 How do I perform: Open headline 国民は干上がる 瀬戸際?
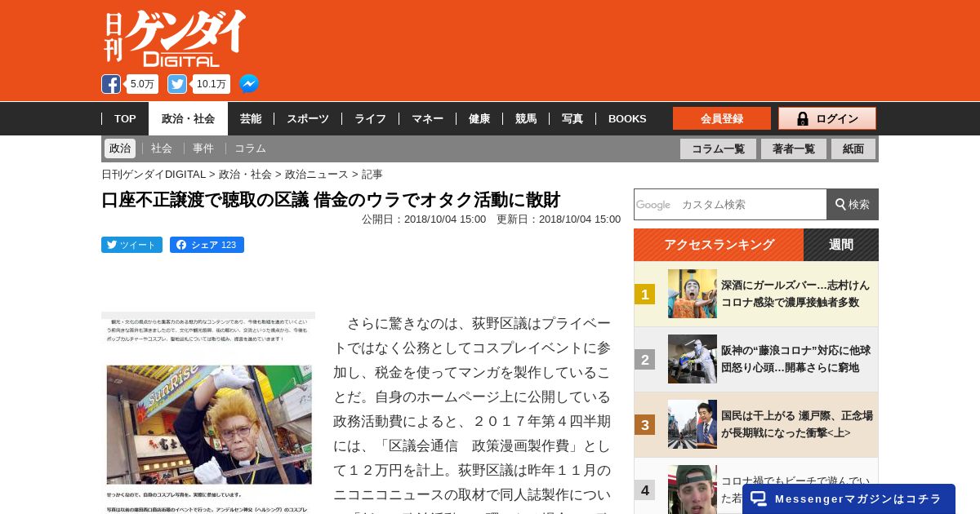tap(797, 424)
